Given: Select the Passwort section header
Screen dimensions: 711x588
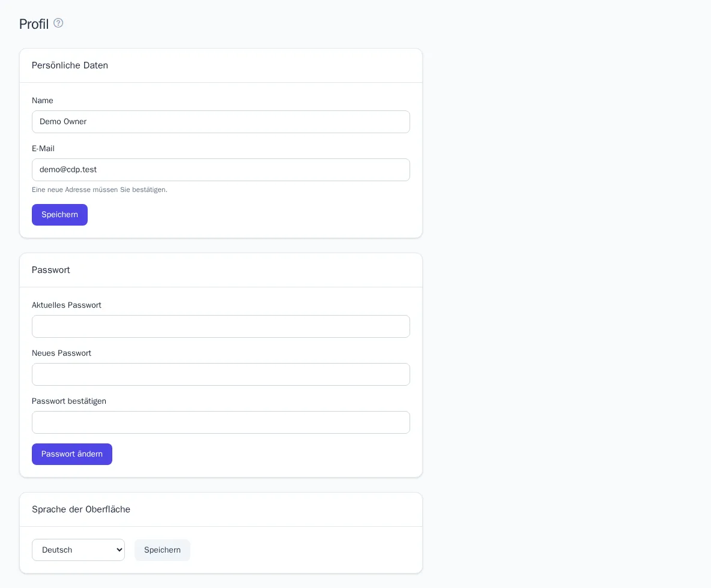Looking at the screenshot, I should click(51, 270).
